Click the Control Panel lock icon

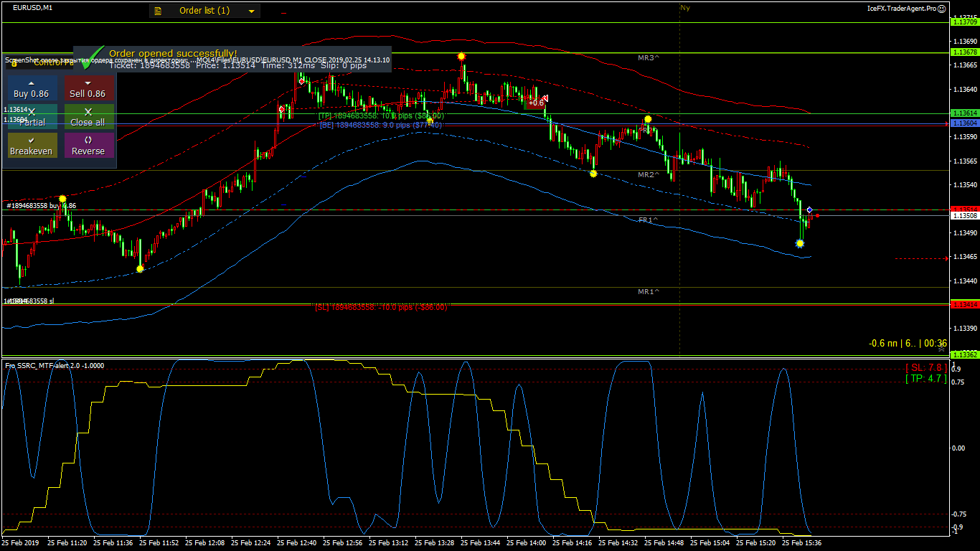(x=14, y=63)
